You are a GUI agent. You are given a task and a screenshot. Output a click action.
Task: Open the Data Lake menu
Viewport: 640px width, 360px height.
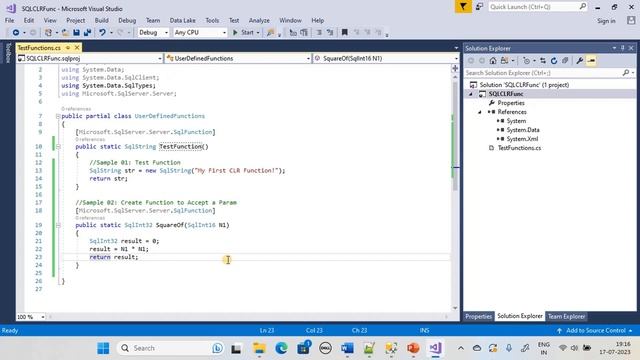(182, 20)
